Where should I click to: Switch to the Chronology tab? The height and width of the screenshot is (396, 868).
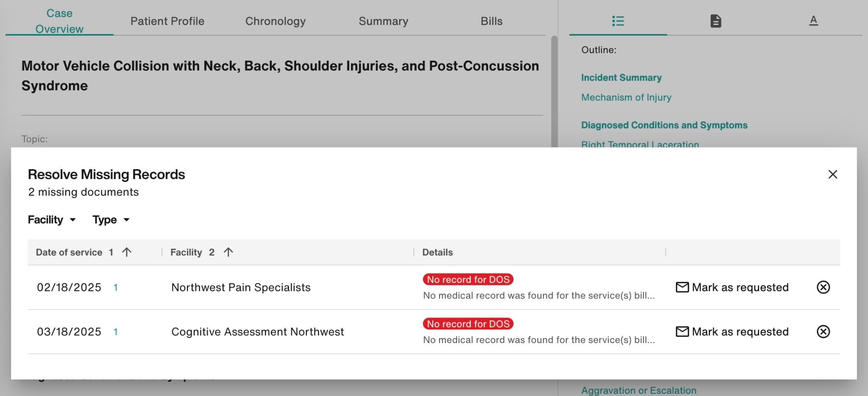[275, 21]
